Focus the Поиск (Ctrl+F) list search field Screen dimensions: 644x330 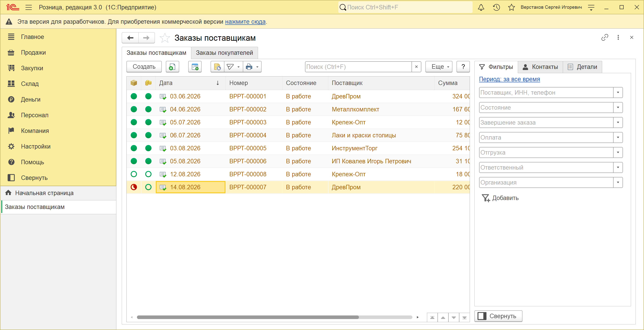click(358, 67)
